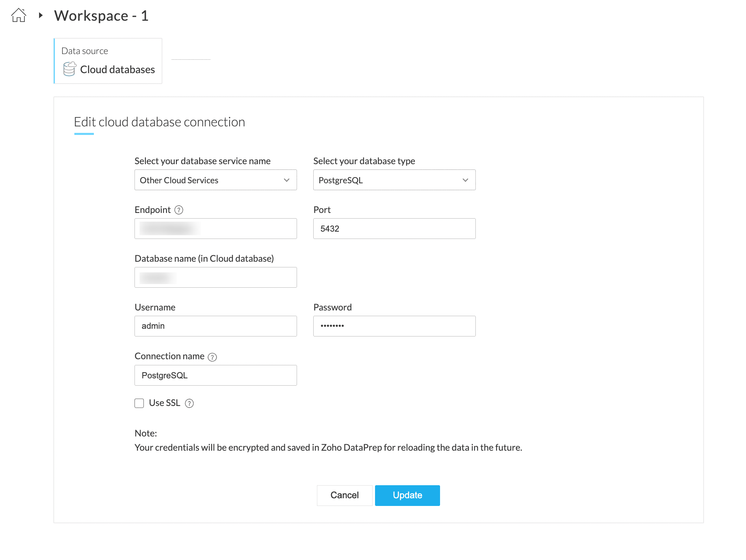Image resolution: width=746 pixels, height=560 pixels.
Task: Click the Cloud databases icon
Action: tap(69, 69)
